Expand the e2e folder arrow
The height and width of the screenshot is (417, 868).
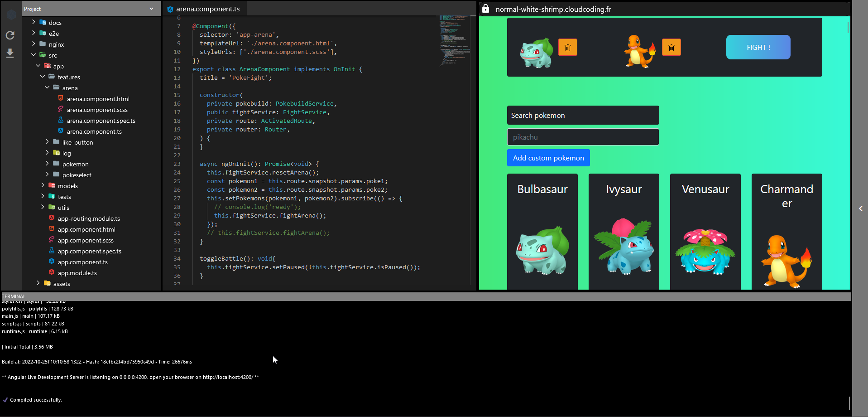34,33
